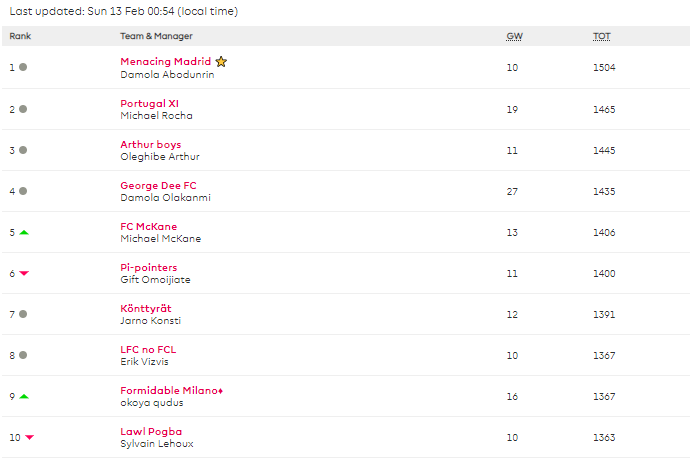This screenshot has width=691, height=463.
Task: Open the Formidable Milano team link
Action: pyautogui.click(x=171, y=390)
